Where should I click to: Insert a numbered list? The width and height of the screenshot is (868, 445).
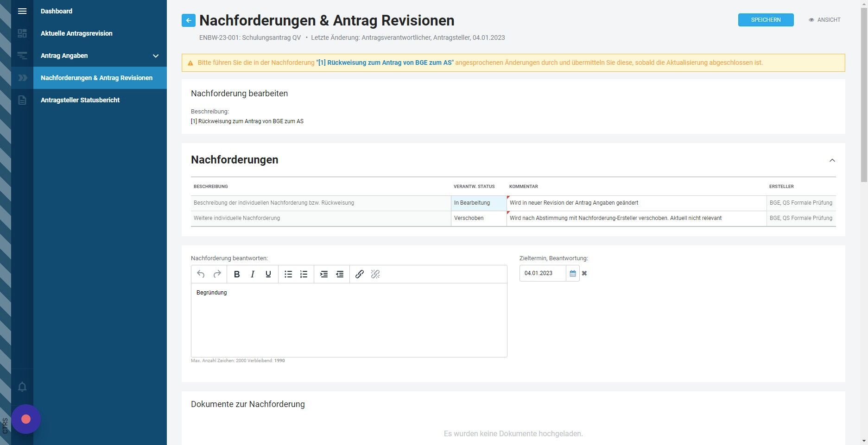click(304, 274)
